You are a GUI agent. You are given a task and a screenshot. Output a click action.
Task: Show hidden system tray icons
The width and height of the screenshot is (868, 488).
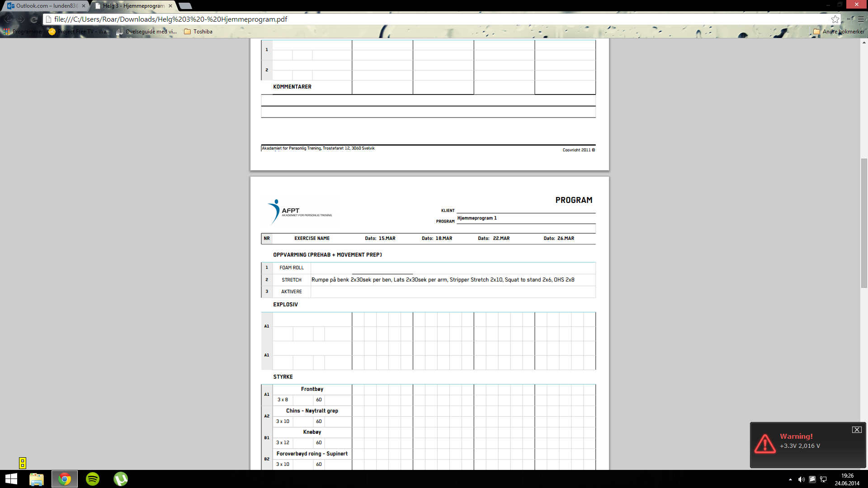[790, 479]
